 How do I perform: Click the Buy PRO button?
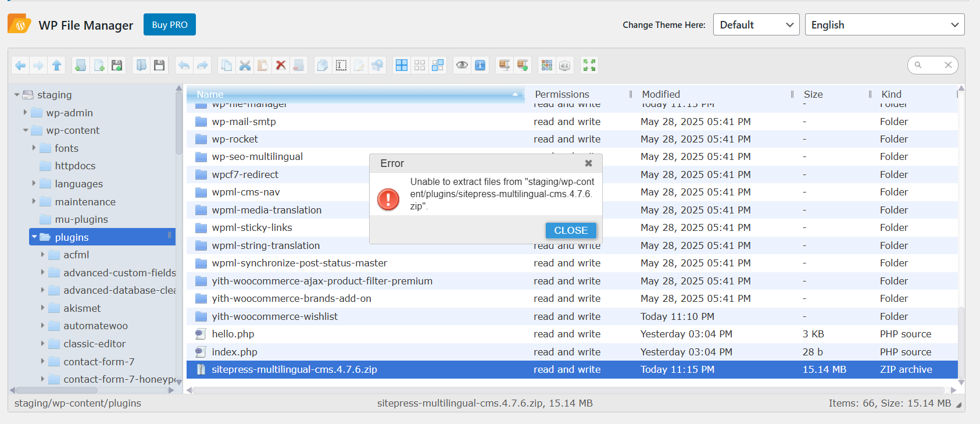(x=170, y=24)
